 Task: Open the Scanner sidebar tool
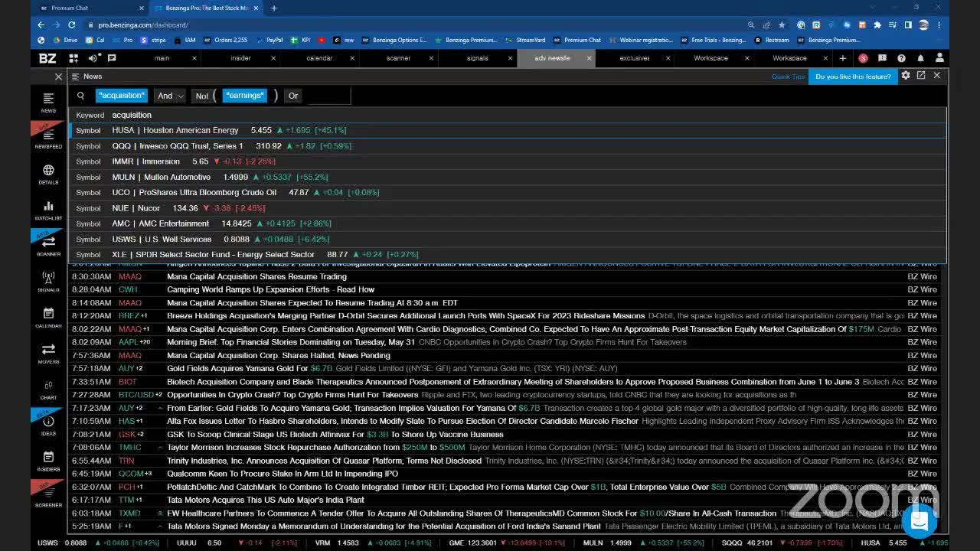pos(48,246)
